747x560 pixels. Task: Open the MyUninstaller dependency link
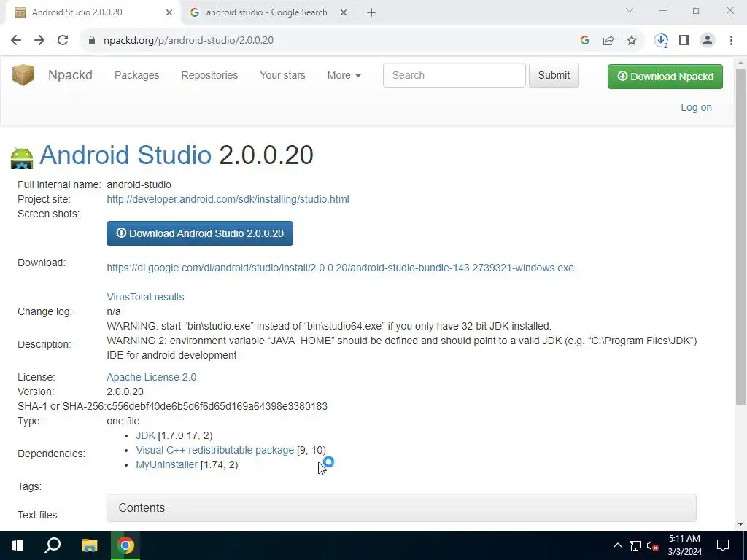click(167, 464)
